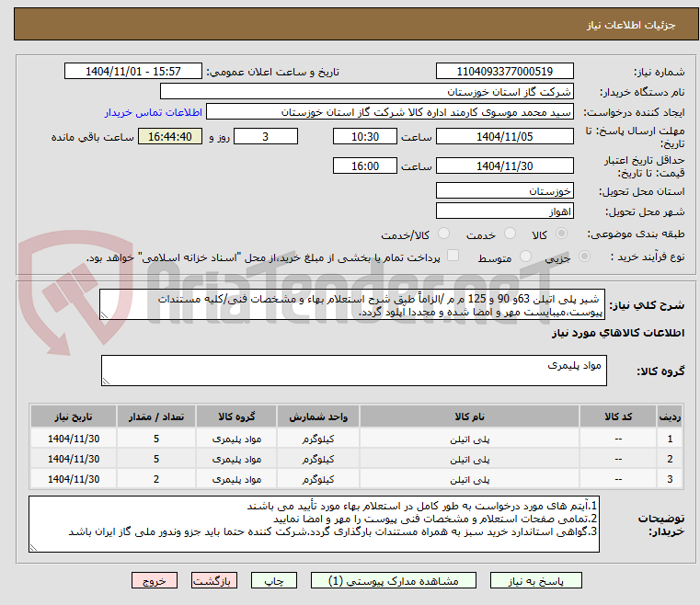Click مواد پلیمری cell in row 2
The image size is (700, 605).
(x=236, y=459)
